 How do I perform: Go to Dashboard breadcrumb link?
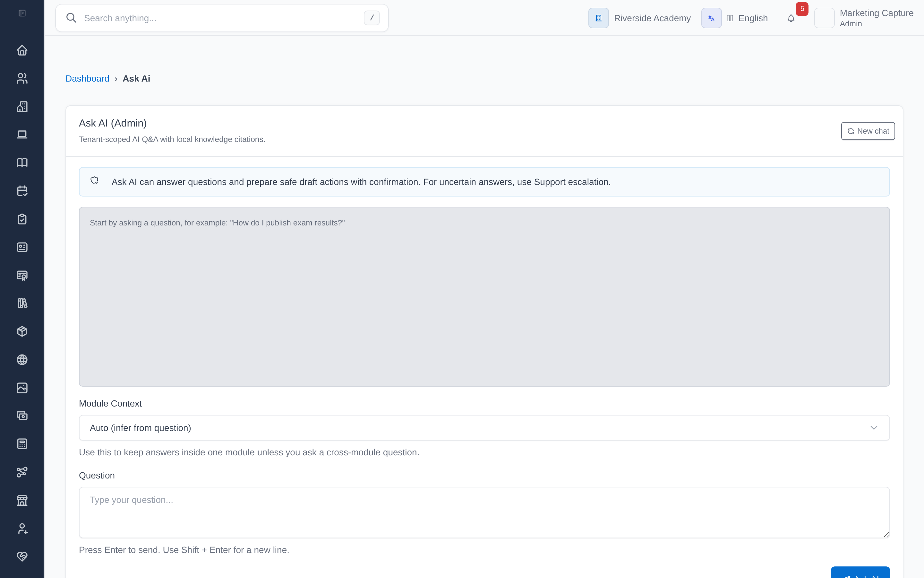[88, 79]
